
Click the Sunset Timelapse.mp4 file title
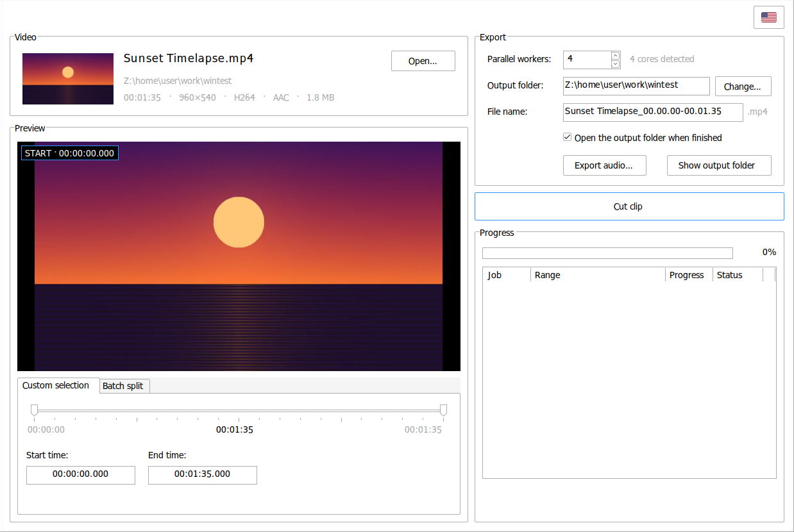click(189, 58)
